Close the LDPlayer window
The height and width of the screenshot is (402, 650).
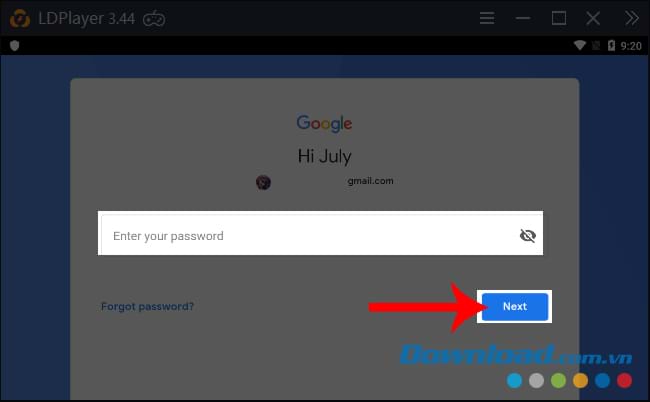pos(593,18)
